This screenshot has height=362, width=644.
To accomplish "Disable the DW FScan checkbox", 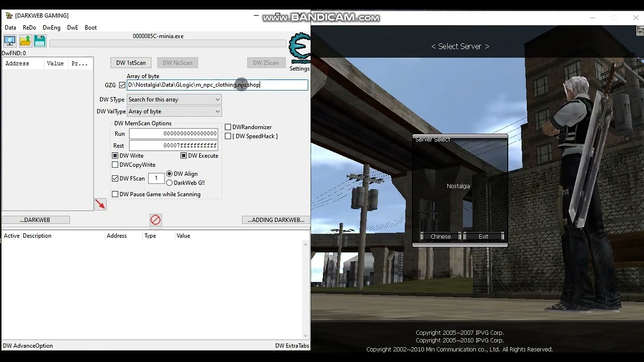I will pos(115,178).
